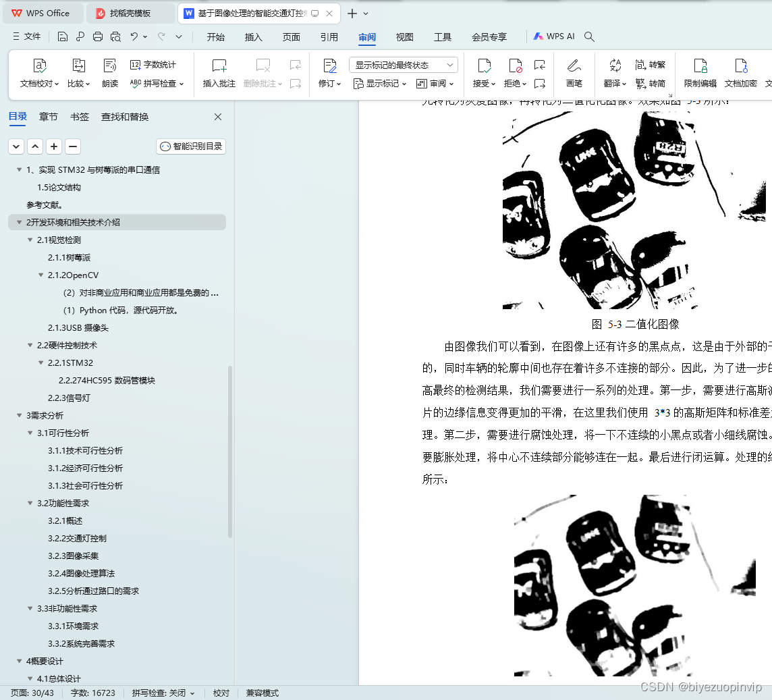Open 限制编辑 restrict editing
The width and height of the screenshot is (772, 700).
click(700, 73)
